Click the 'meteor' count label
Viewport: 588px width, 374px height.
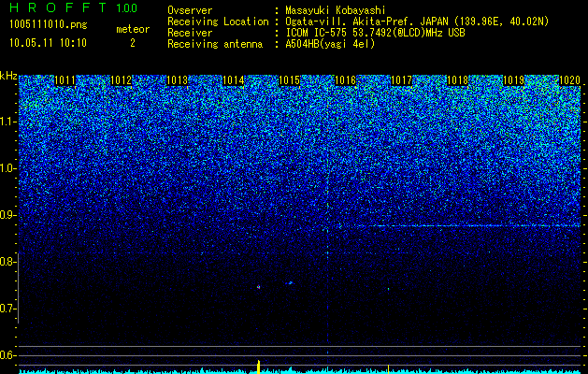pyautogui.click(x=133, y=29)
